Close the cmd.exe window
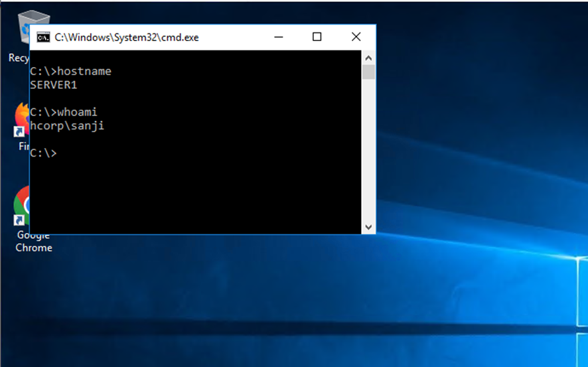This screenshot has height=367, width=588. pyautogui.click(x=356, y=37)
